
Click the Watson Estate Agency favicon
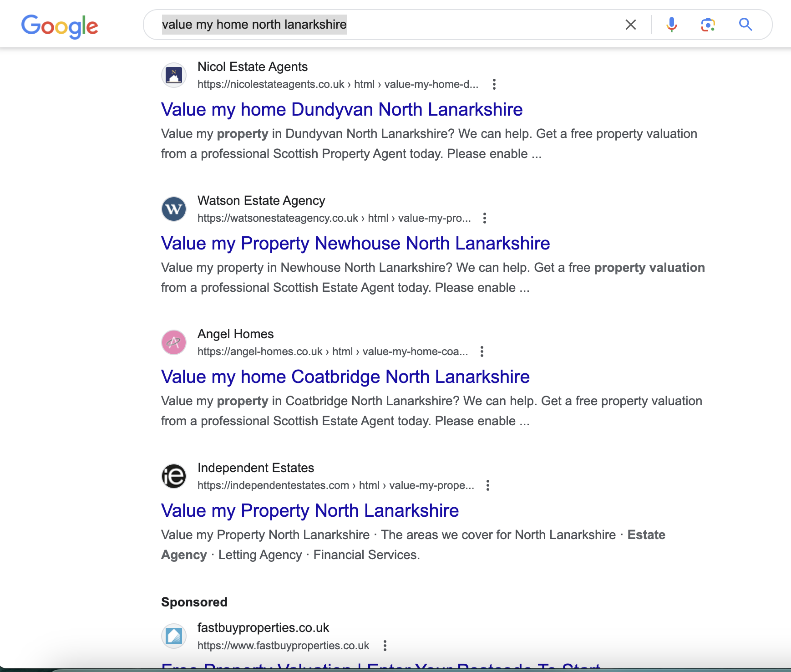tap(174, 209)
